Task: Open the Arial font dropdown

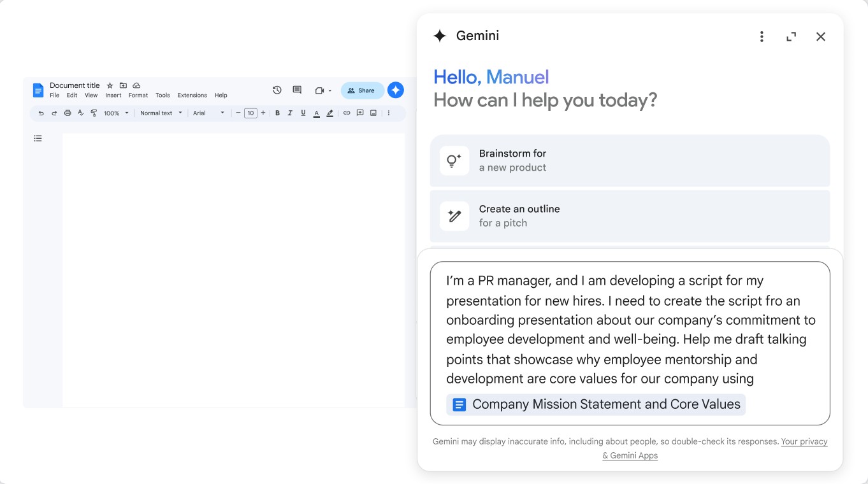Action: coord(209,113)
